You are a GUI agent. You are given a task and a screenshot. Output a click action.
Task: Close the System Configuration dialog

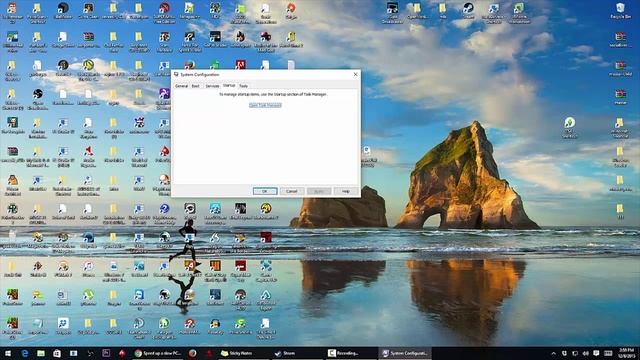click(355, 74)
